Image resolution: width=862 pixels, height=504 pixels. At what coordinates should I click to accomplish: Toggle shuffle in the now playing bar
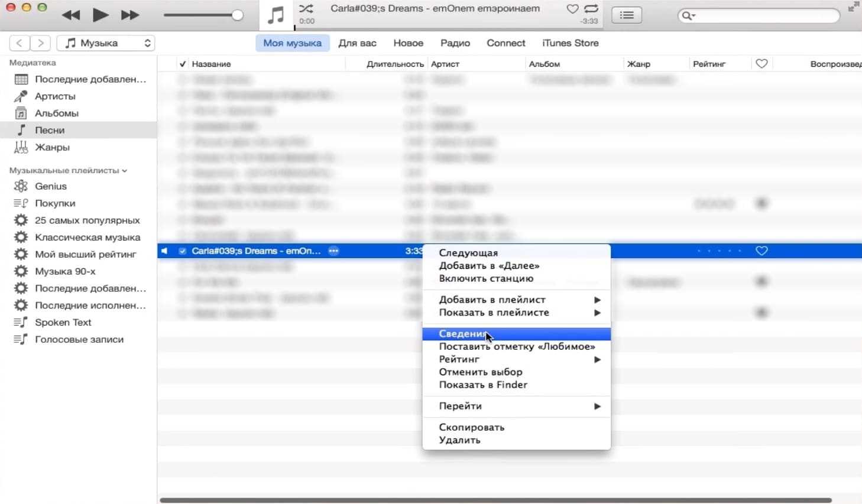306,8
